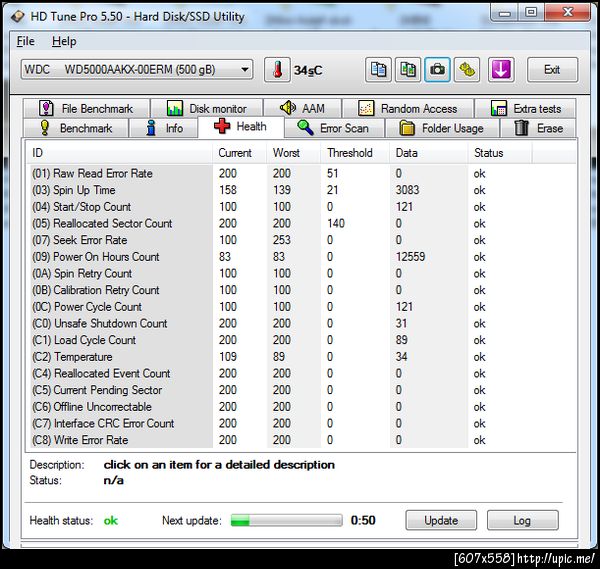Screen dimensions: 600x569
Task: Click the 12559 power-on hours data value
Action: [411, 257]
